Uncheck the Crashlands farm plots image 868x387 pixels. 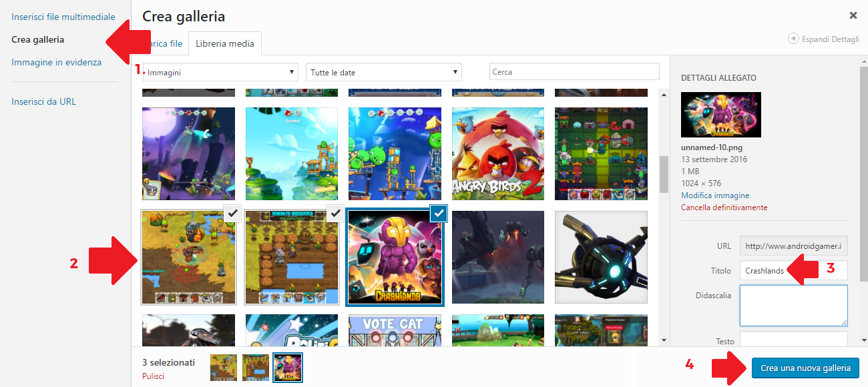click(x=335, y=214)
